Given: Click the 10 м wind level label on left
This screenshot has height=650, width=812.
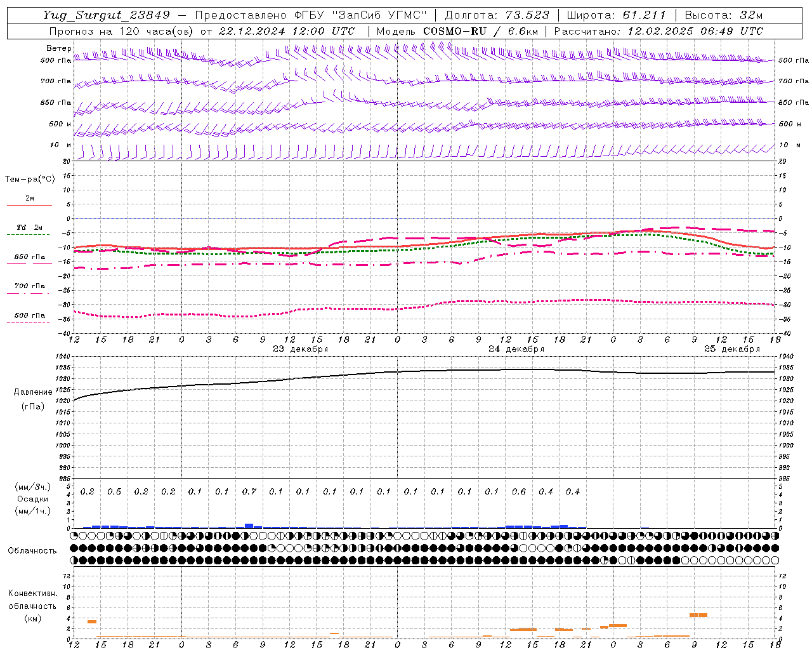Looking at the screenshot, I should (60, 145).
